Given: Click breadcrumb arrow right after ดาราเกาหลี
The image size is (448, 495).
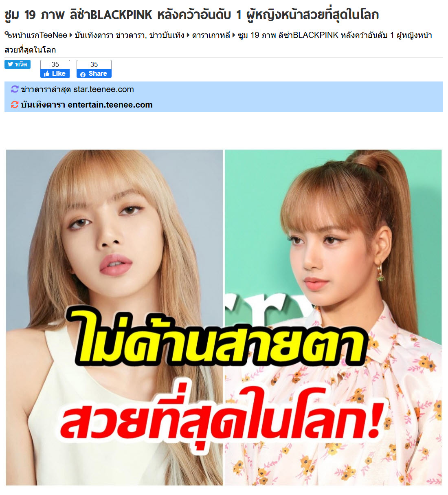Looking at the screenshot, I should (234, 35).
